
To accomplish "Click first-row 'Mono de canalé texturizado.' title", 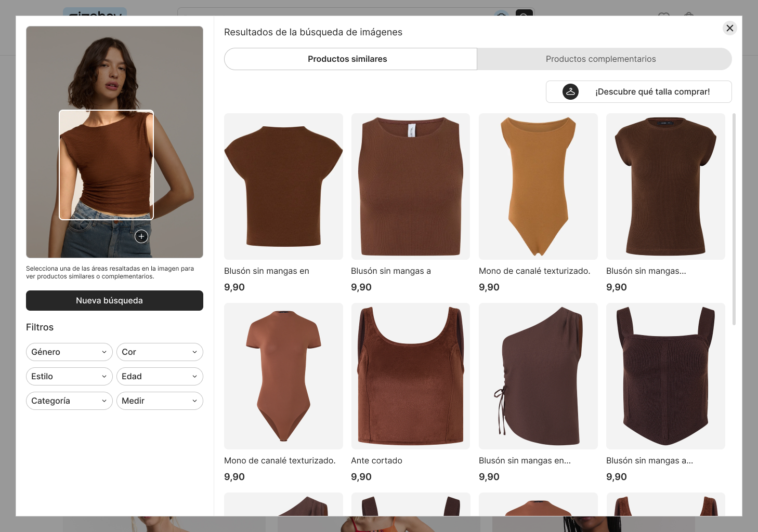I will point(534,271).
